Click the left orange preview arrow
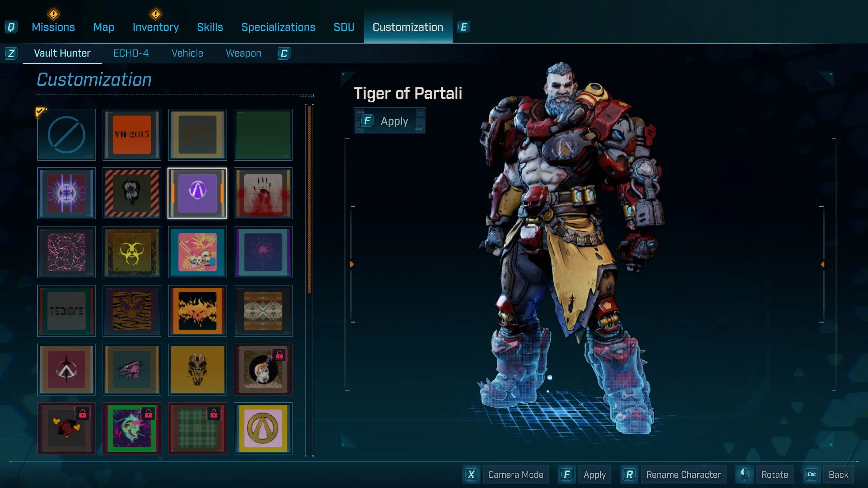This screenshot has height=488, width=868. (x=352, y=264)
